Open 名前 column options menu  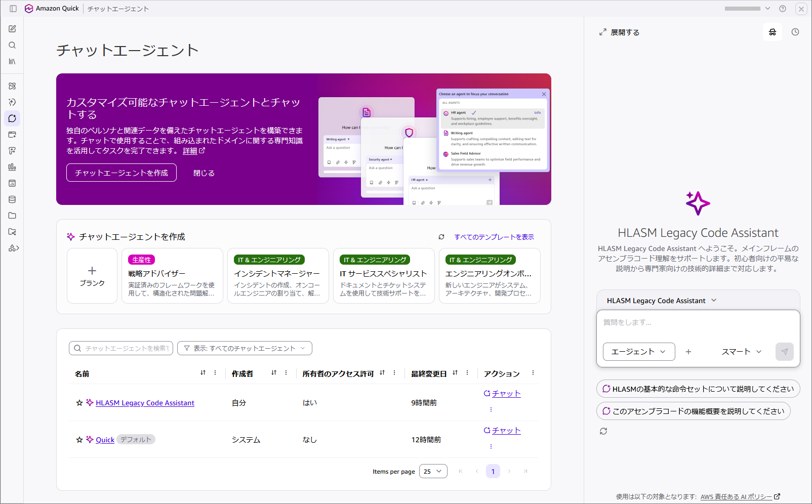215,372
